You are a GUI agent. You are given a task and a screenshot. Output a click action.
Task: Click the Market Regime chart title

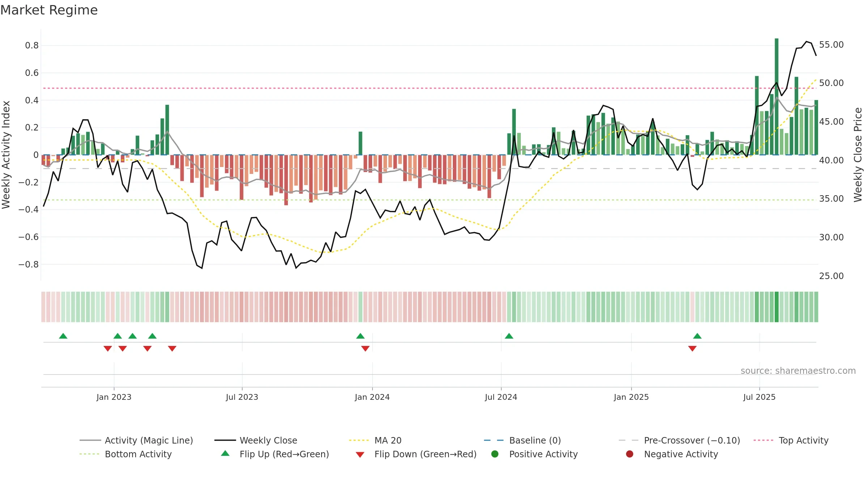tap(49, 10)
